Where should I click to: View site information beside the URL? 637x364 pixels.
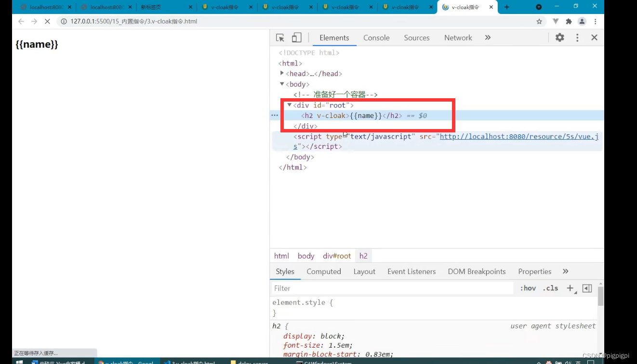[64, 22]
